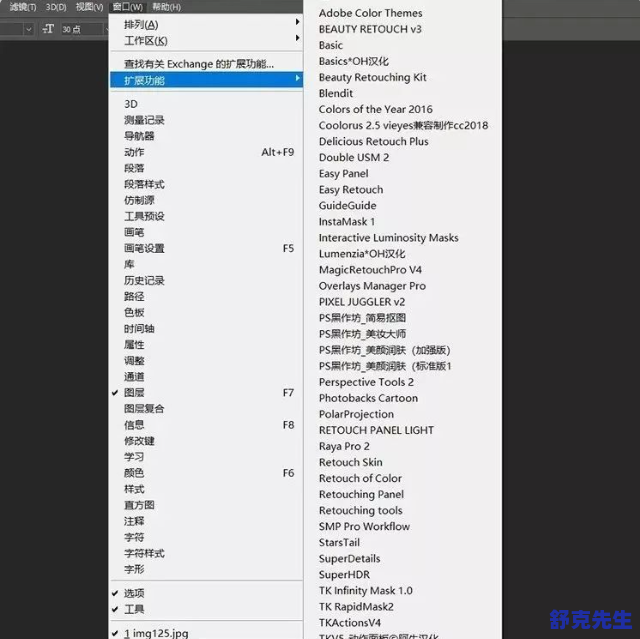Toggle the checked 工具 menu entry
This screenshot has height=639, width=640.
coord(134,609)
